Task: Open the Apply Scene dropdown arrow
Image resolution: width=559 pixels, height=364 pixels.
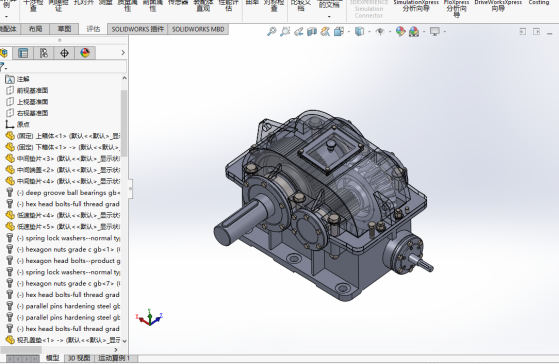Action: pyautogui.click(x=424, y=32)
